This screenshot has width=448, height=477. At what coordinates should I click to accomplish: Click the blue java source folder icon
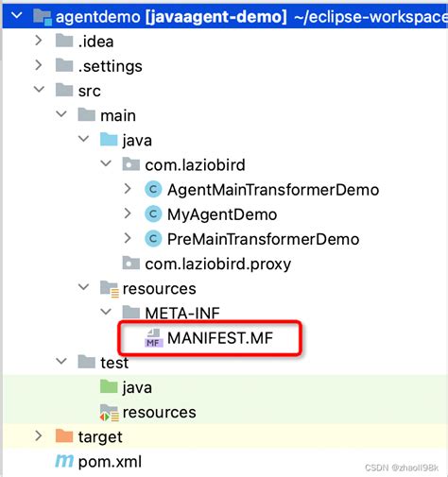click(x=109, y=139)
